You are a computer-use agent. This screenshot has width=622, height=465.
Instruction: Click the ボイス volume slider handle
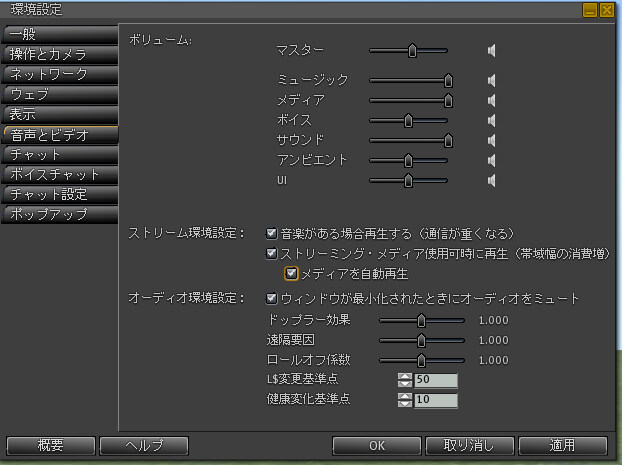tap(408, 121)
